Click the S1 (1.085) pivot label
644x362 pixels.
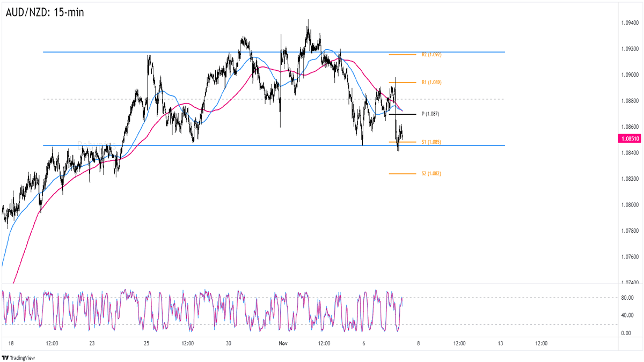pos(431,142)
